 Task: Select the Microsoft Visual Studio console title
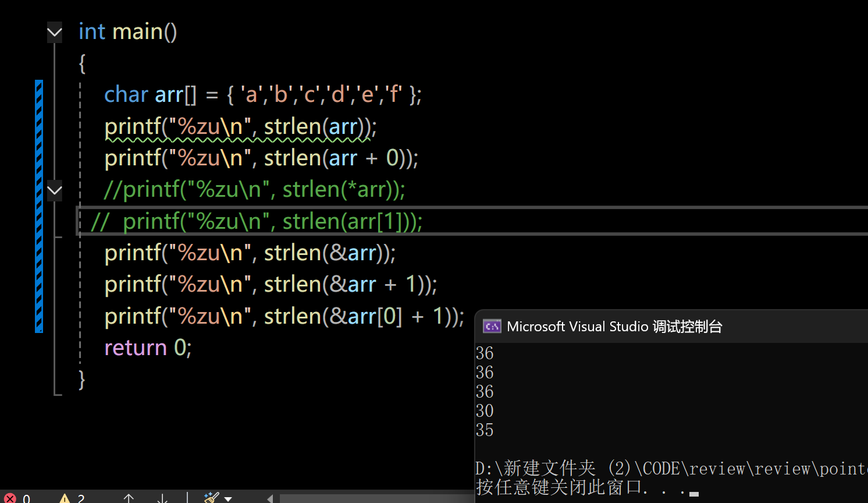614,327
